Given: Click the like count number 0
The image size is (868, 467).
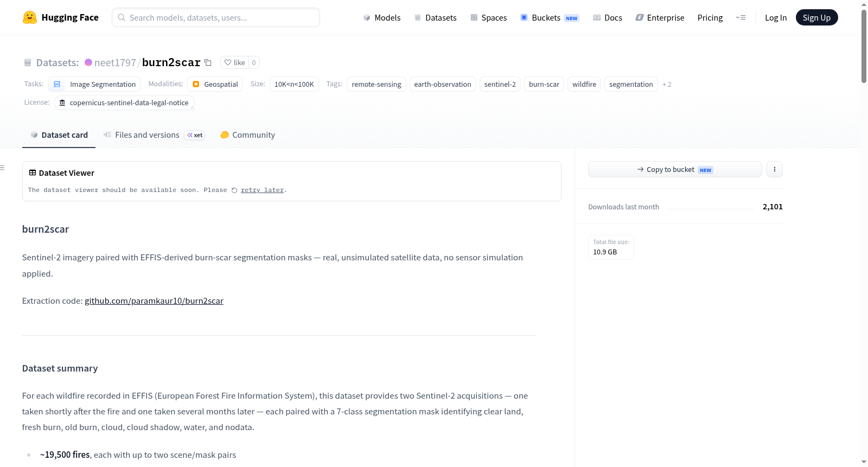Looking at the screenshot, I should coord(254,62).
